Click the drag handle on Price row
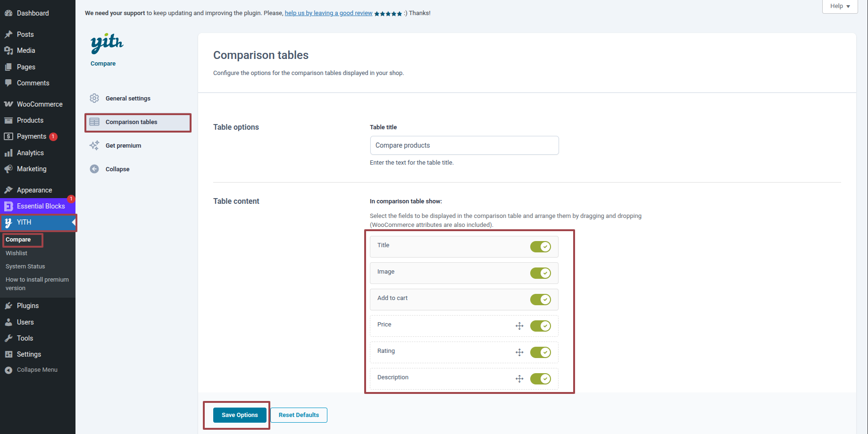Viewport: 868px width, 434px height. click(519, 326)
